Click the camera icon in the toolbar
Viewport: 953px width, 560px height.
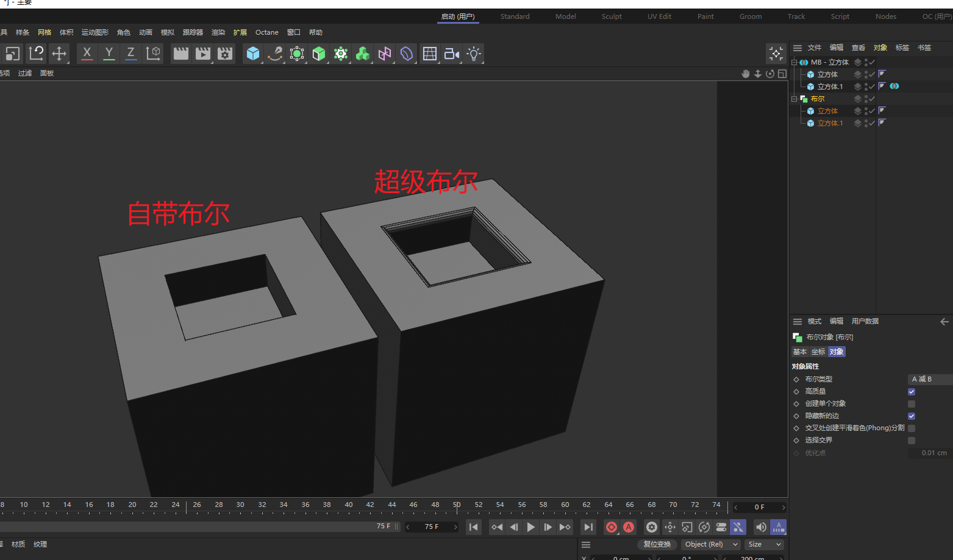(451, 54)
